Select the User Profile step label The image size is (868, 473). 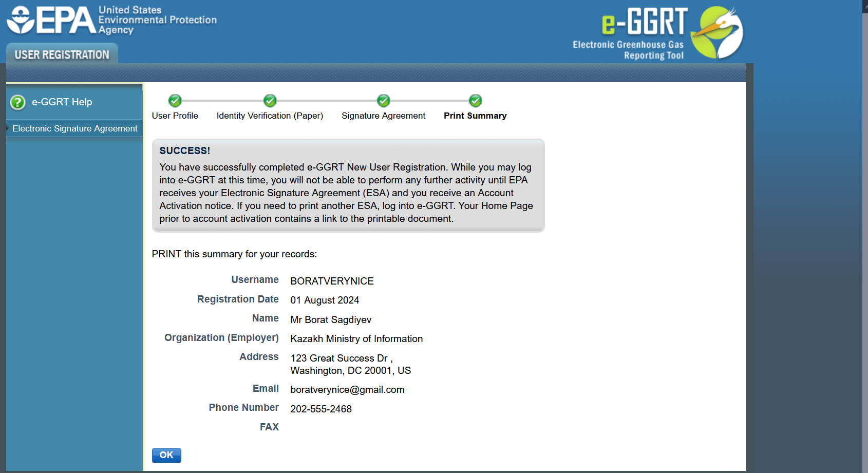(175, 116)
